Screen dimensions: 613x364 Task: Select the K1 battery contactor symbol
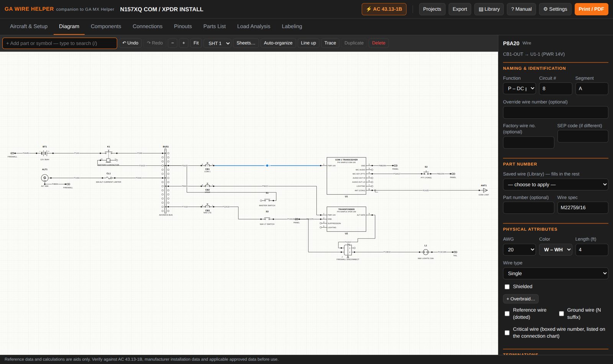tap(108, 156)
